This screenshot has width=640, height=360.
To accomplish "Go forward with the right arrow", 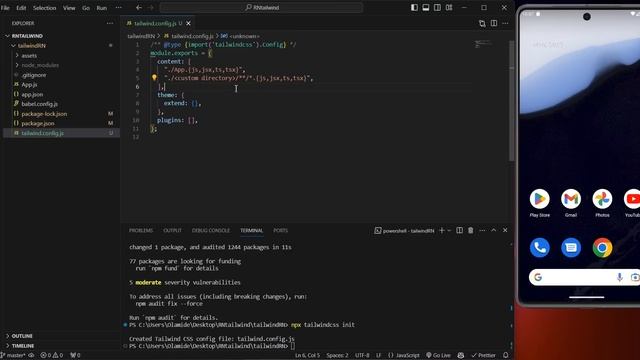I will point(151,7).
